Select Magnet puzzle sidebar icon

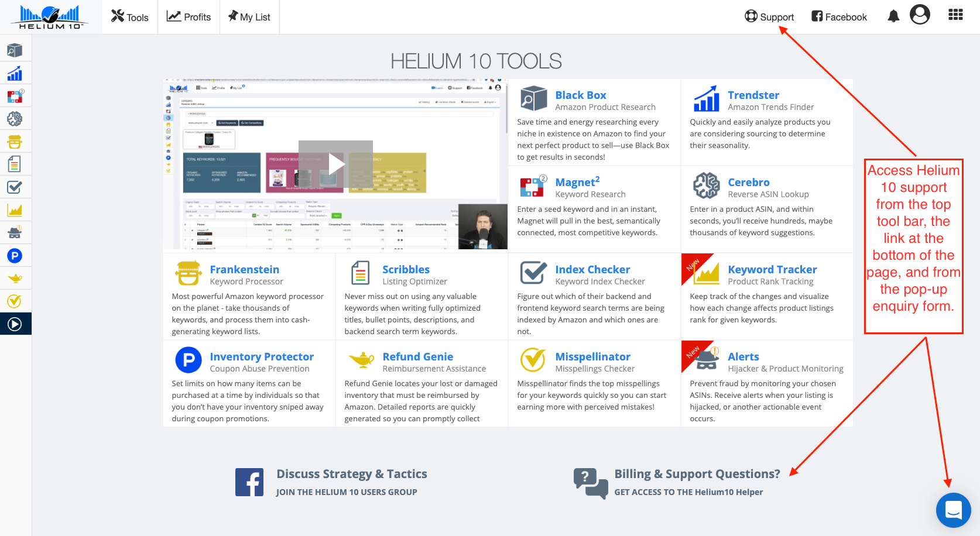pos(15,96)
